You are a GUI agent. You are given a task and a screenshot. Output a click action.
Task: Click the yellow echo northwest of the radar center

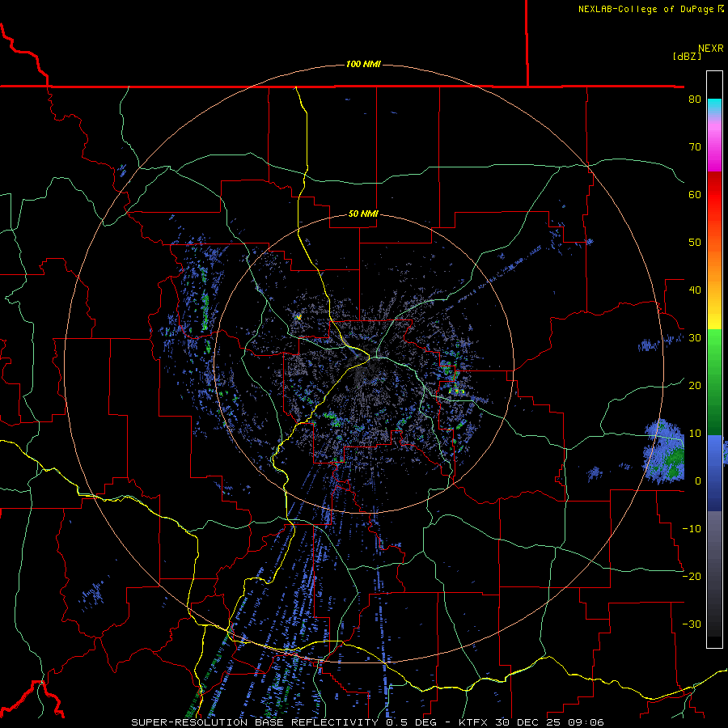click(x=299, y=316)
